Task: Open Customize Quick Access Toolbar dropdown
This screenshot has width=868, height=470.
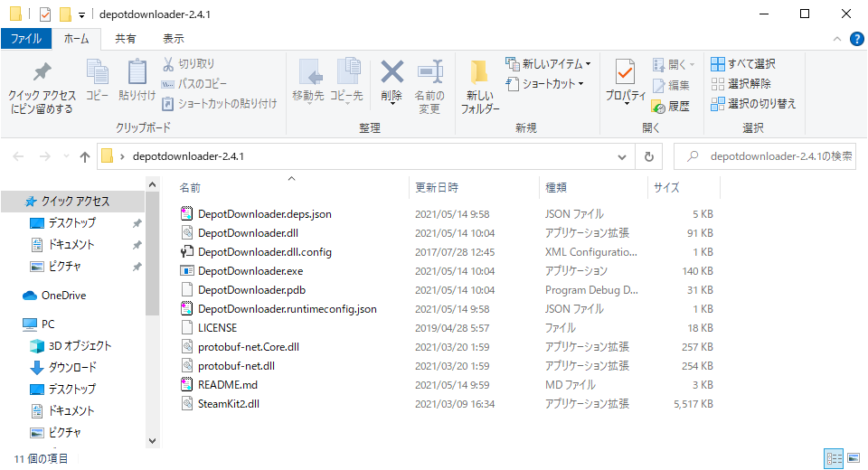Action: pyautogui.click(x=81, y=15)
